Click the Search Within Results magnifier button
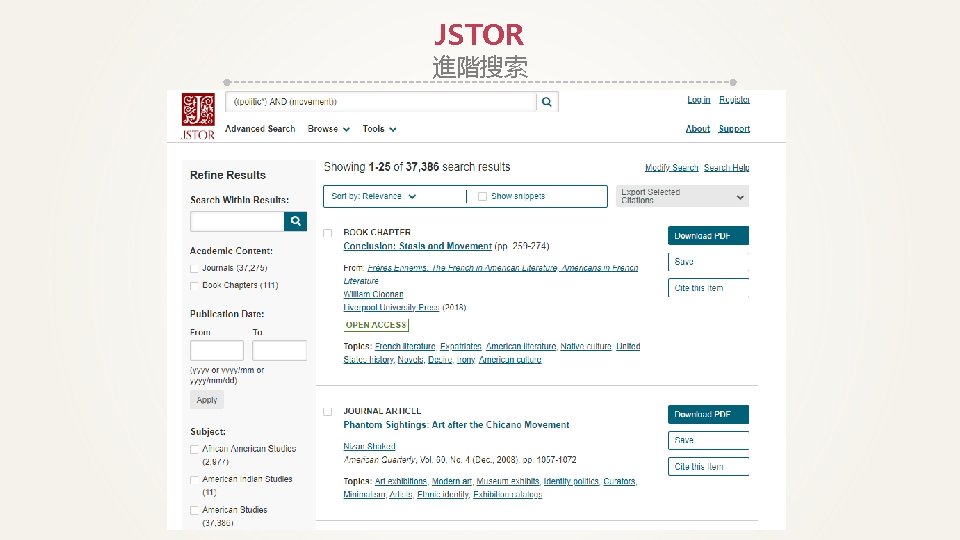960x540 pixels. (x=295, y=221)
